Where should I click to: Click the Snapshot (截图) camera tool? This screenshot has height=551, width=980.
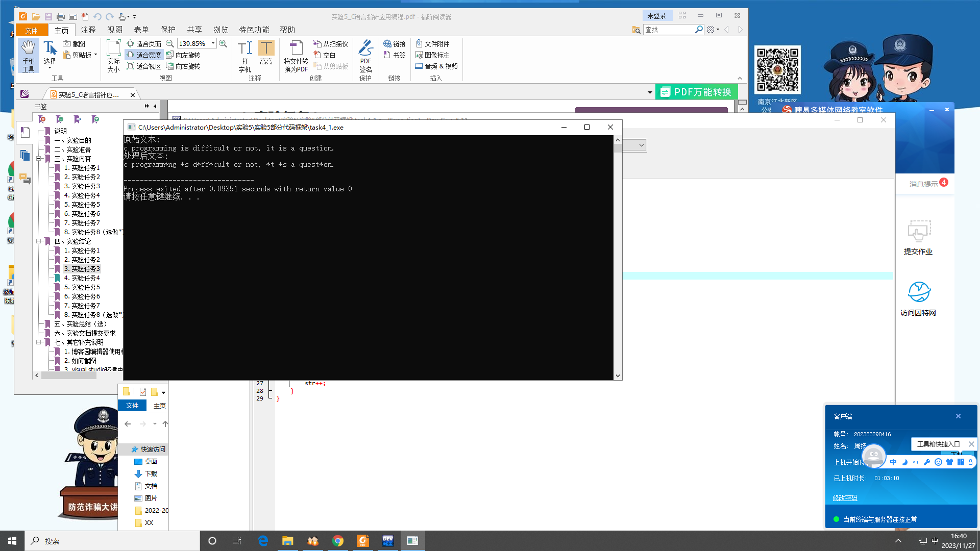click(74, 44)
